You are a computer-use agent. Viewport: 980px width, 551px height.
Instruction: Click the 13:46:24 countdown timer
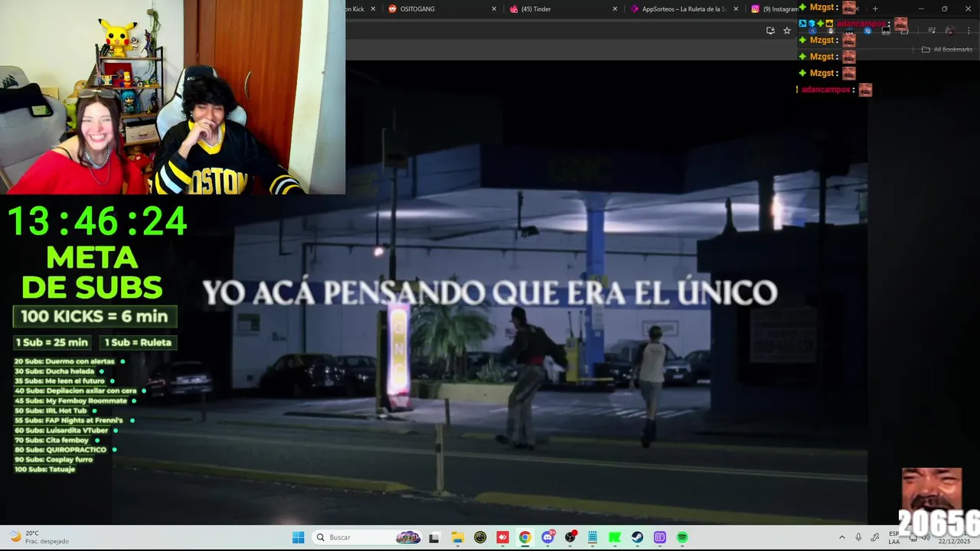pyautogui.click(x=97, y=222)
